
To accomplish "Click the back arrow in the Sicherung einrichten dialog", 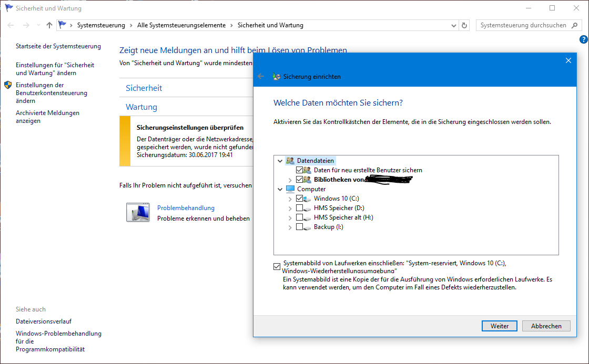I will tap(261, 76).
